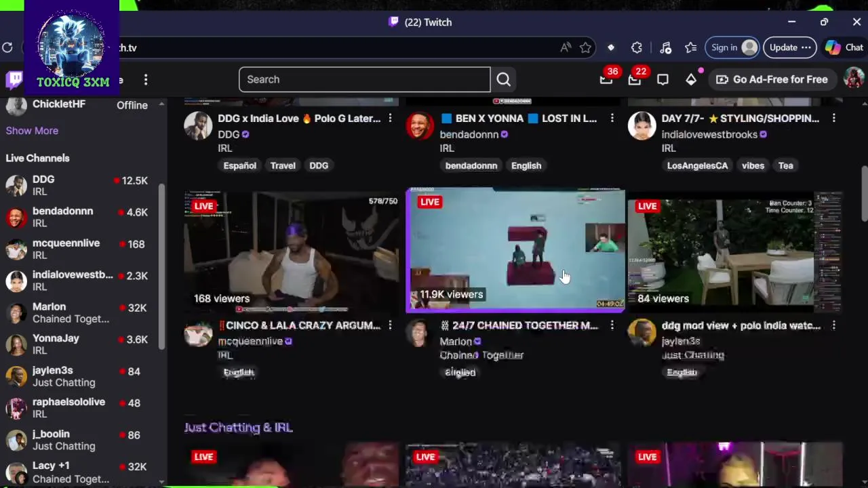
Task: Click in the Twitch search field
Action: click(364, 79)
